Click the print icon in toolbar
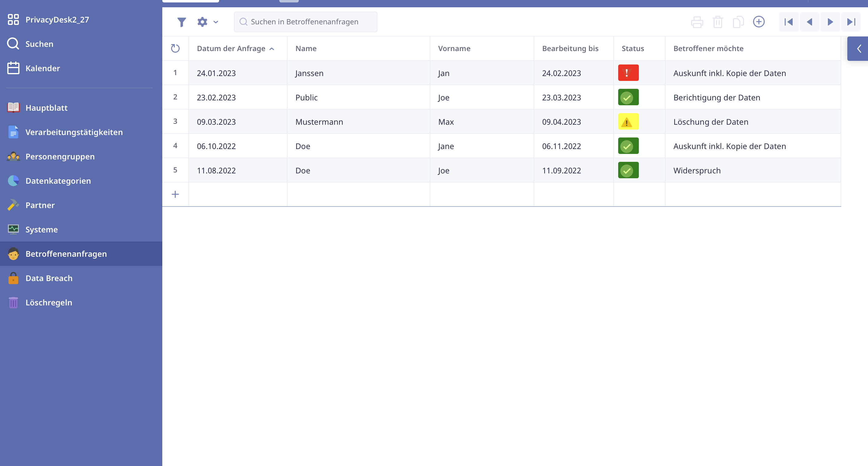868x466 pixels. click(x=697, y=22)
